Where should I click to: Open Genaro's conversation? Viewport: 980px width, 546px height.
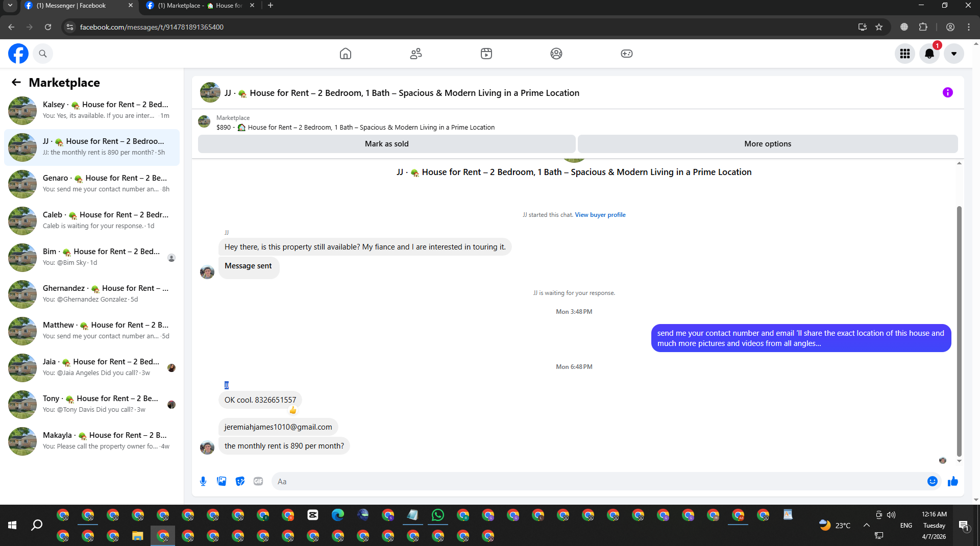pos(92,184)
